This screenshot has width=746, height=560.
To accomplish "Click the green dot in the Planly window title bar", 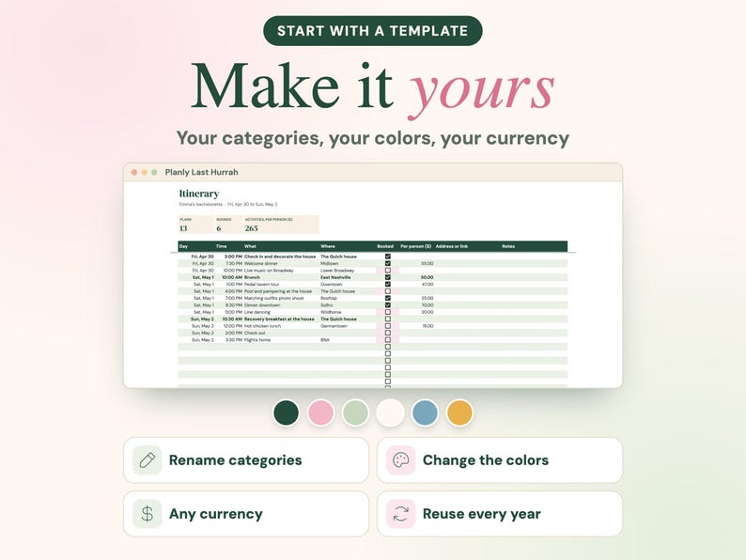I will coord(154,172).
